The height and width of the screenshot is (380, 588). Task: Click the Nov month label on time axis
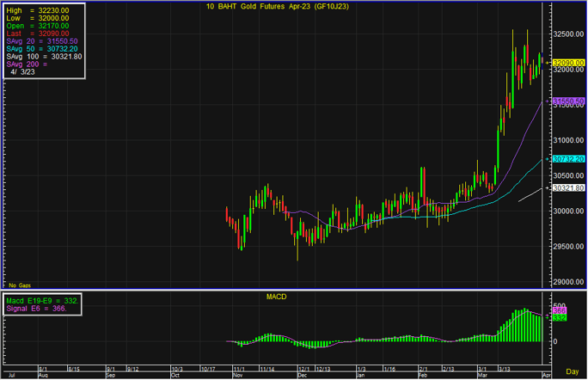coord(237,376)
